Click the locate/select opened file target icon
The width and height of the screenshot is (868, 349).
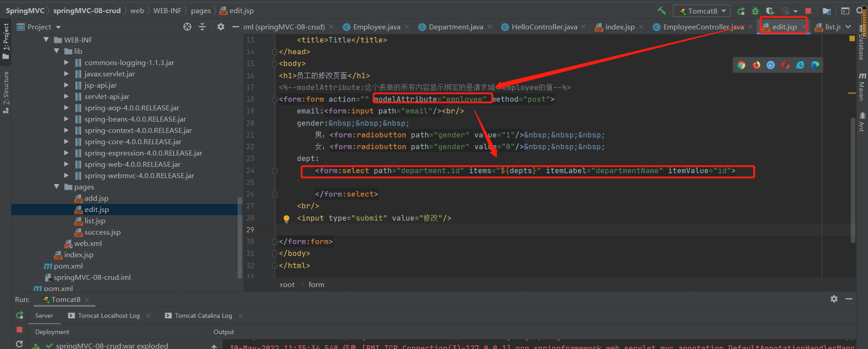click(187, 27)
